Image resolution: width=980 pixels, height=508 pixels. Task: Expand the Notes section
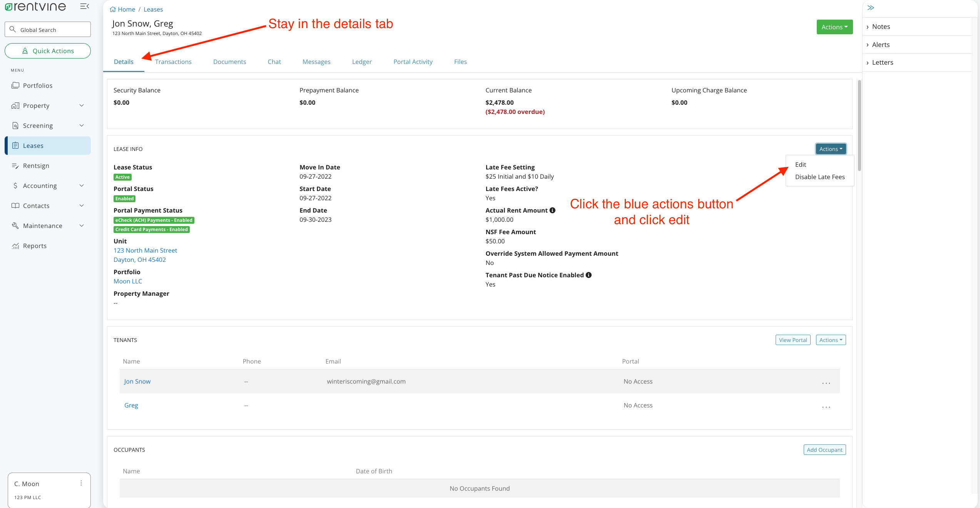[881, 26]
